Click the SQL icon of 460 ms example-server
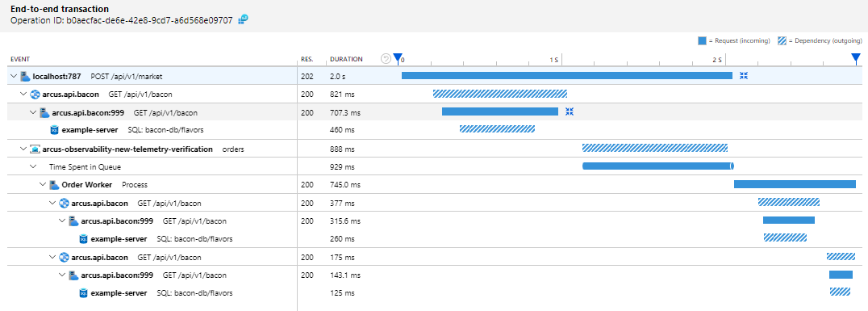The width and height of the screenshot is (868, 311). 54,130
